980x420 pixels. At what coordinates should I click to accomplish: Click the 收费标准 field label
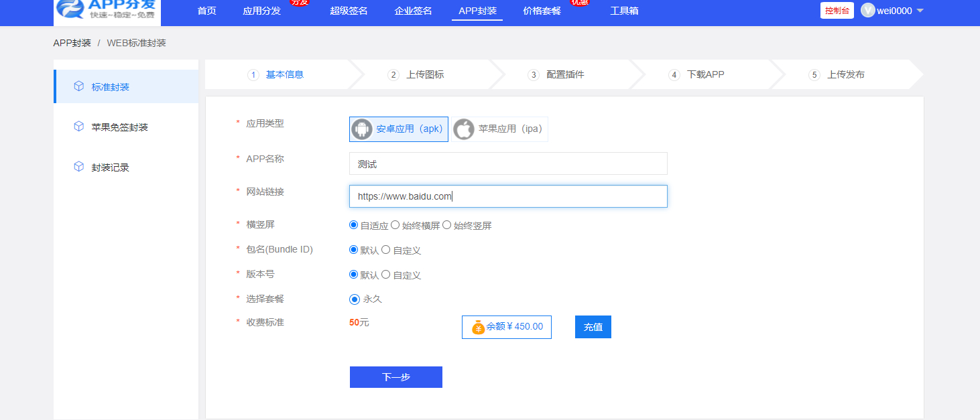265,322
